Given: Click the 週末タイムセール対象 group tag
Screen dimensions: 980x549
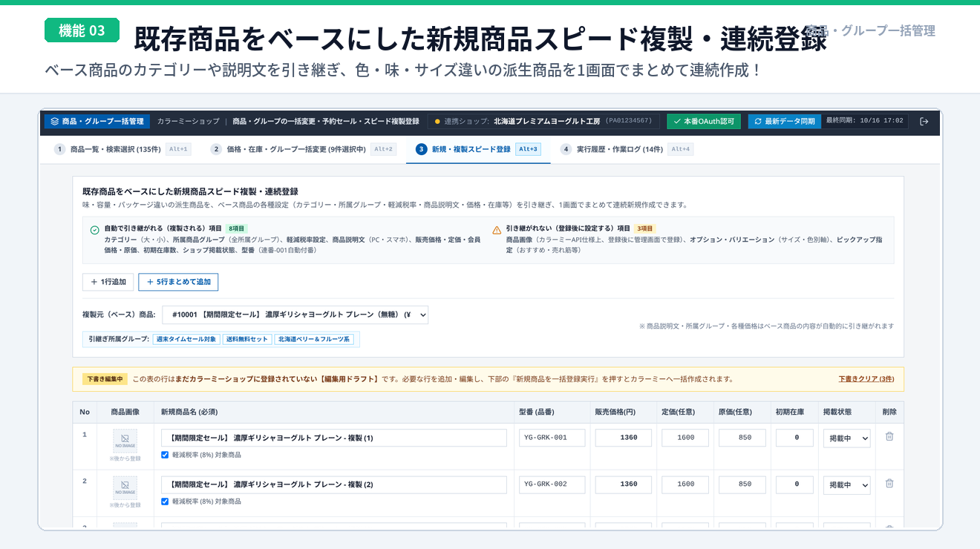Looking at the screenshot, I should pos(186,339).
